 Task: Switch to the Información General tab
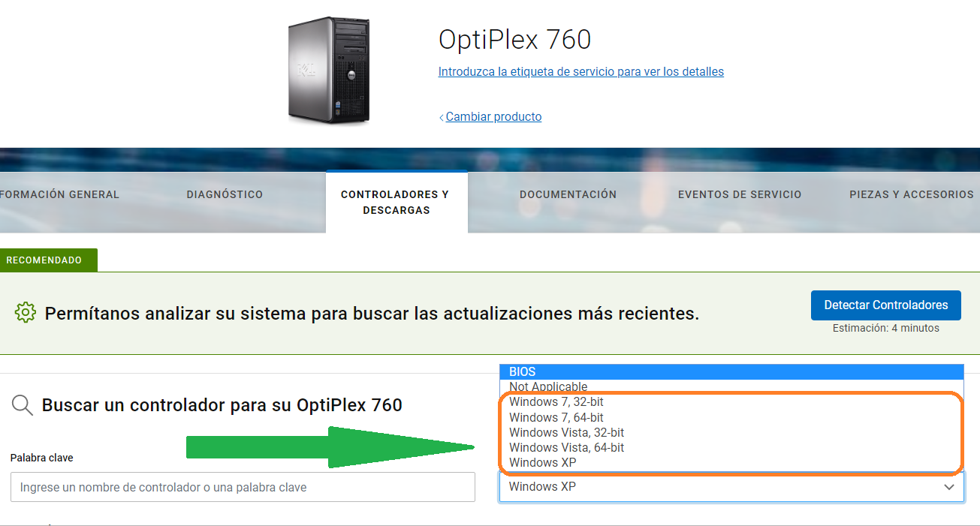click(60, 194)
